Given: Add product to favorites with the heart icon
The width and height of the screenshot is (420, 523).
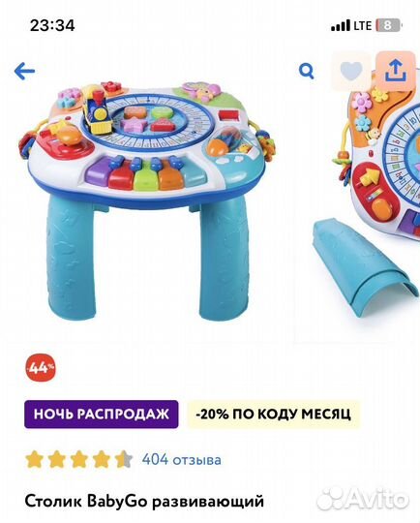Looking at the screenshot, I should [351, 71].
